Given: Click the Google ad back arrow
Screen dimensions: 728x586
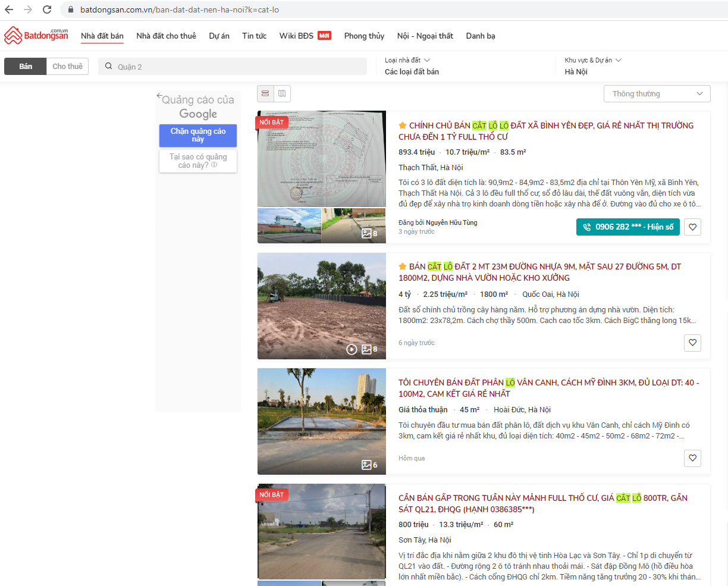Looking at the screenshot, I should tap(159, 96).
